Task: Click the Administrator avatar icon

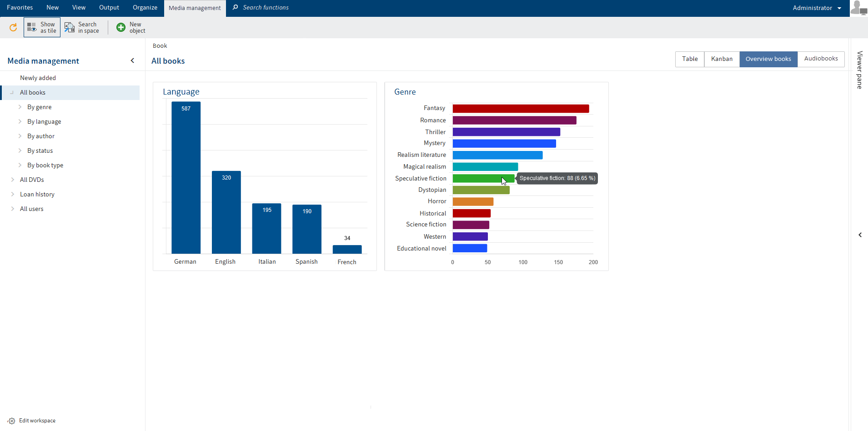Action: coord(858,8)
